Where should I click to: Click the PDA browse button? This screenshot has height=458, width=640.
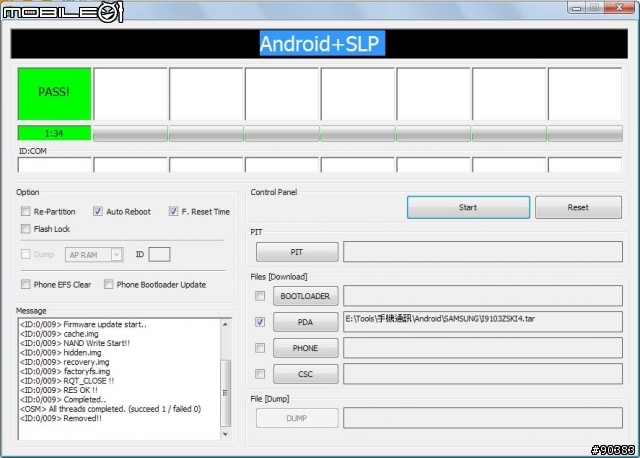pyautogui.click(x=306, y=322)
